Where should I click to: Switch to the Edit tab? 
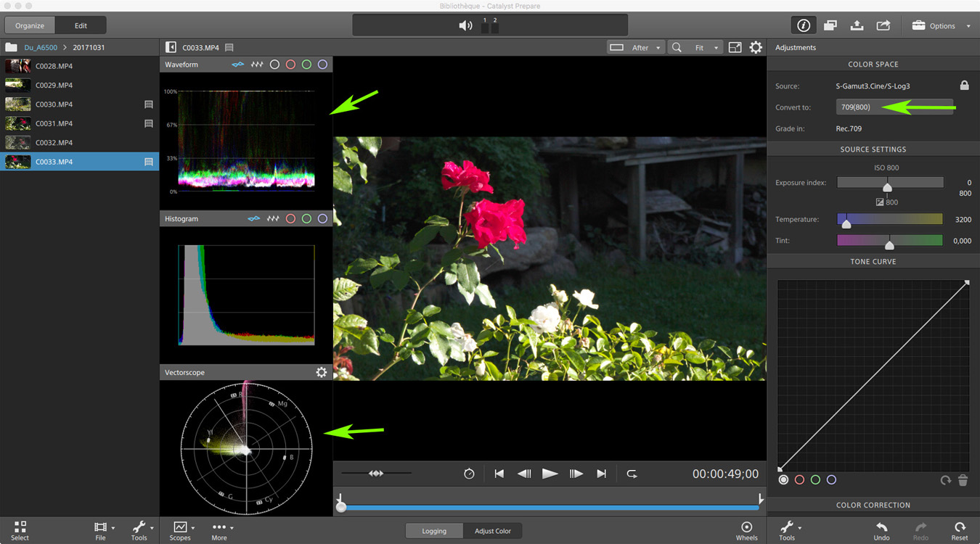coord(81,25)
